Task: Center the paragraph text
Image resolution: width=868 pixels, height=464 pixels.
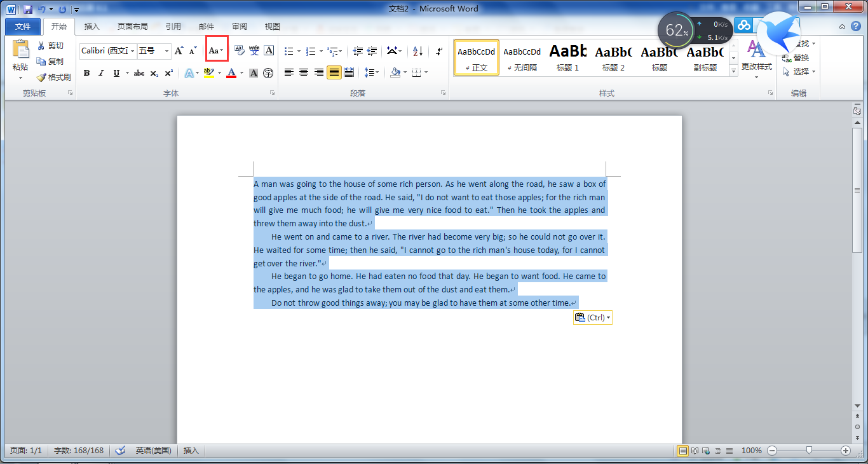Action: [304, 72]
